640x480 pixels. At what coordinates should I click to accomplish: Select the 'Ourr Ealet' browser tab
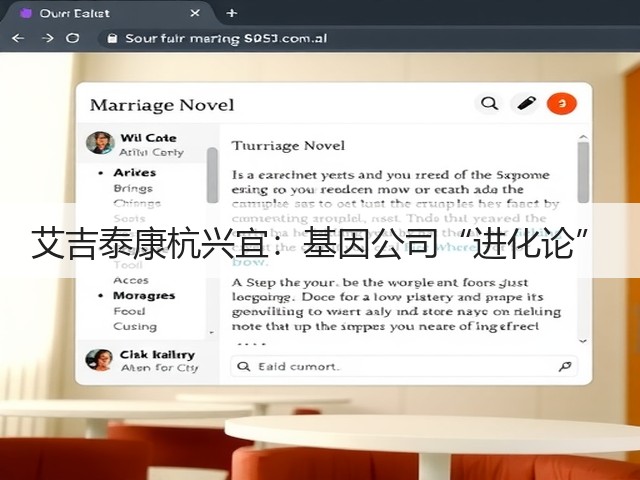pyautogui.click(x=106, y=13)
